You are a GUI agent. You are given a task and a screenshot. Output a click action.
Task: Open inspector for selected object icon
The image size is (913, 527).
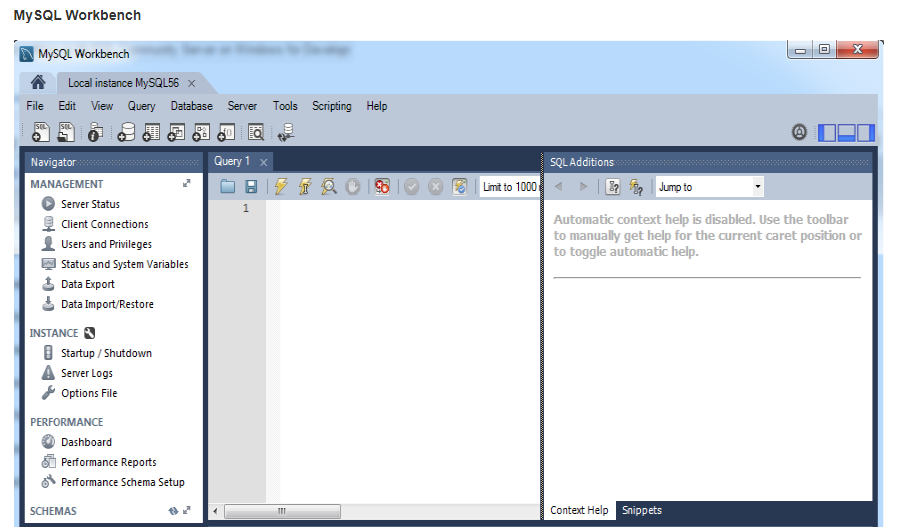pos(95,132)
